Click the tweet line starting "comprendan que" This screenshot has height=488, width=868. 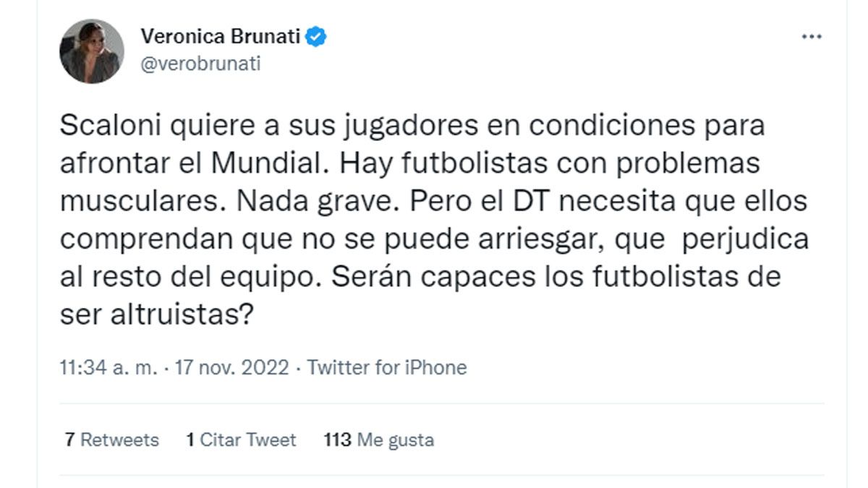pyautogui.click(x=433, y=238)
